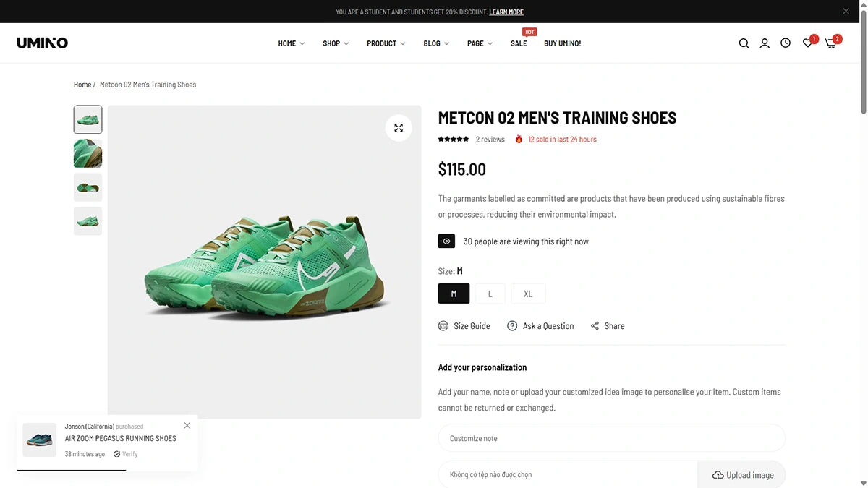The height and width of the screenshot is (488, 868).
Task: Click the LEARN MORE link
Action: [506, 12]
